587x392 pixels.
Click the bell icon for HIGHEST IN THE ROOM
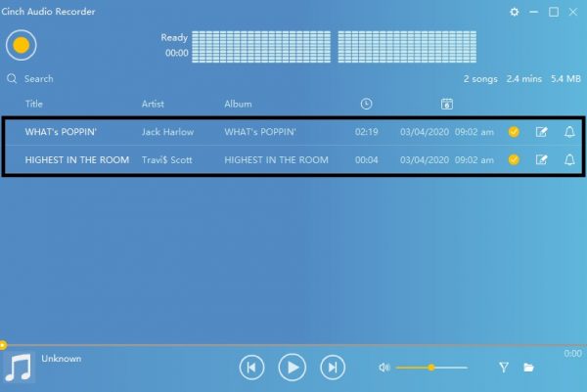click(569, 159)
